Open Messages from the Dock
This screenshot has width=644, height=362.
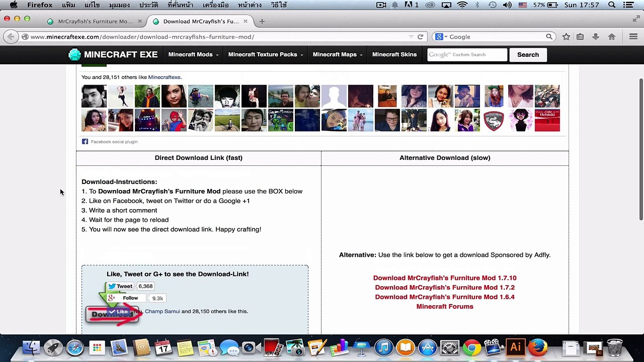tap(229, 347)
